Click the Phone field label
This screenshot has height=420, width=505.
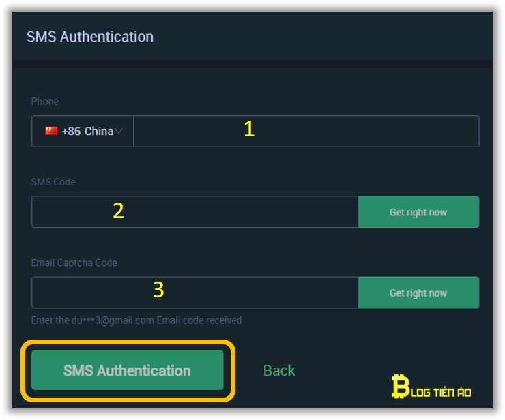[x=45, y=102]
